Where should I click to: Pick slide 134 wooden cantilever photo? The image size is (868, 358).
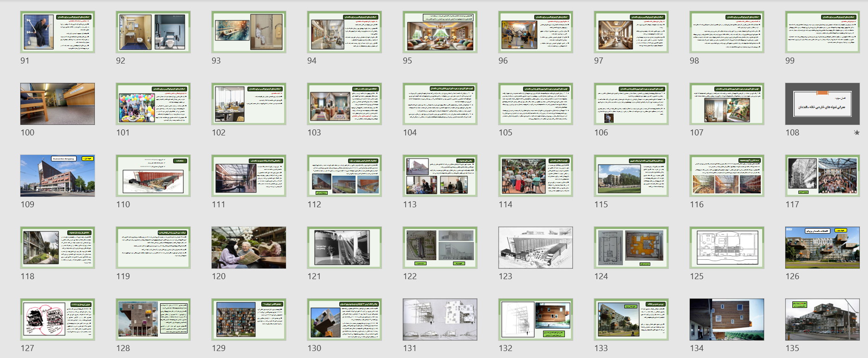point(726,320)
